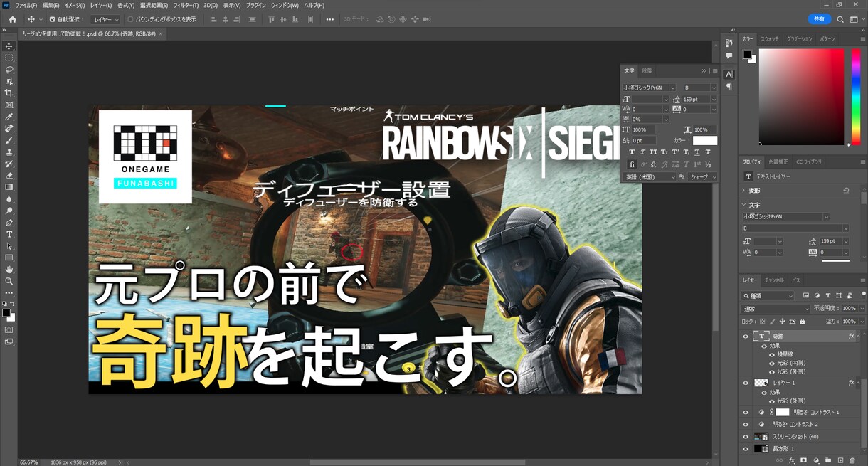Select the Spot Healing Brush tool

tap(9, 129)
